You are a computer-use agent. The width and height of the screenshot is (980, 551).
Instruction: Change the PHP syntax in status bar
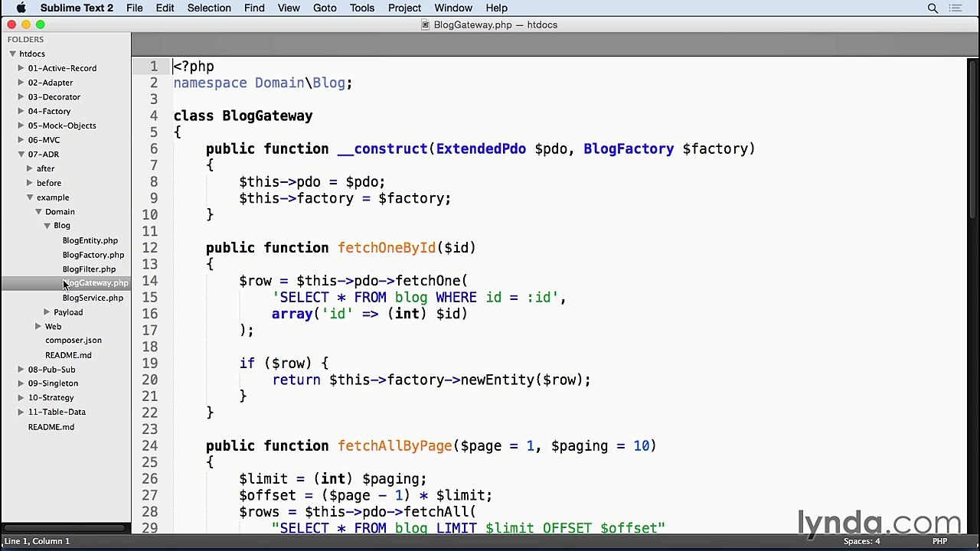pyautogui.click(x=939, y=541)
